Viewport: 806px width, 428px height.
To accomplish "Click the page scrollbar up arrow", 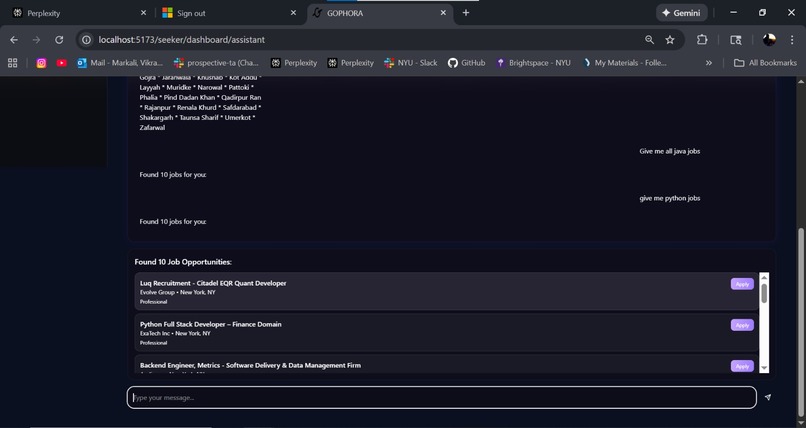I will pos(801,81).
